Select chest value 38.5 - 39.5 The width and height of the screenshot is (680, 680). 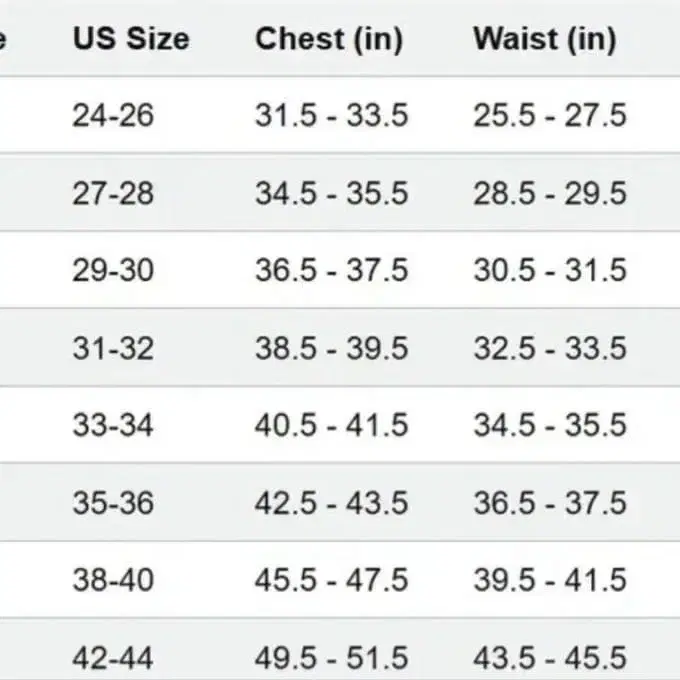tap(331, 348)
